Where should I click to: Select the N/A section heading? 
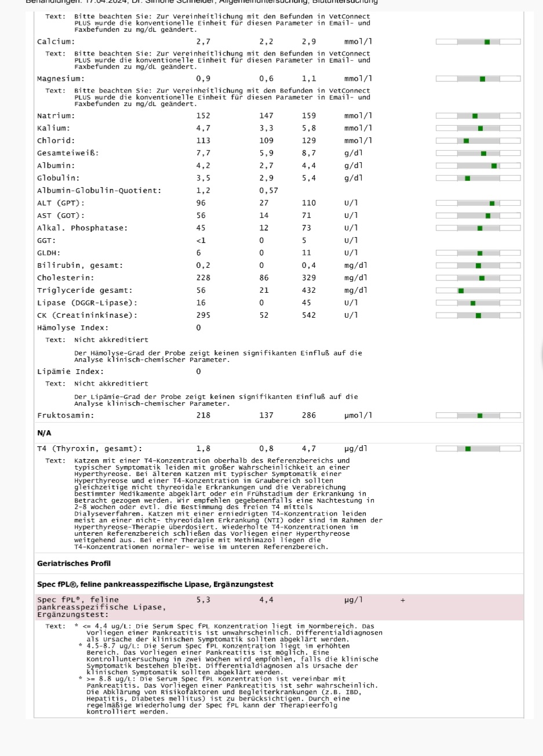[x=45, y=432]
